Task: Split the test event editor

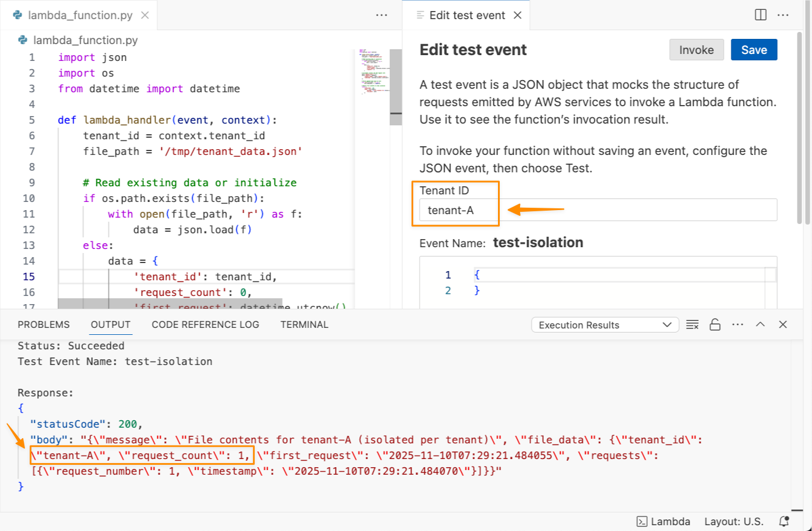Action: tap(760, 15)
